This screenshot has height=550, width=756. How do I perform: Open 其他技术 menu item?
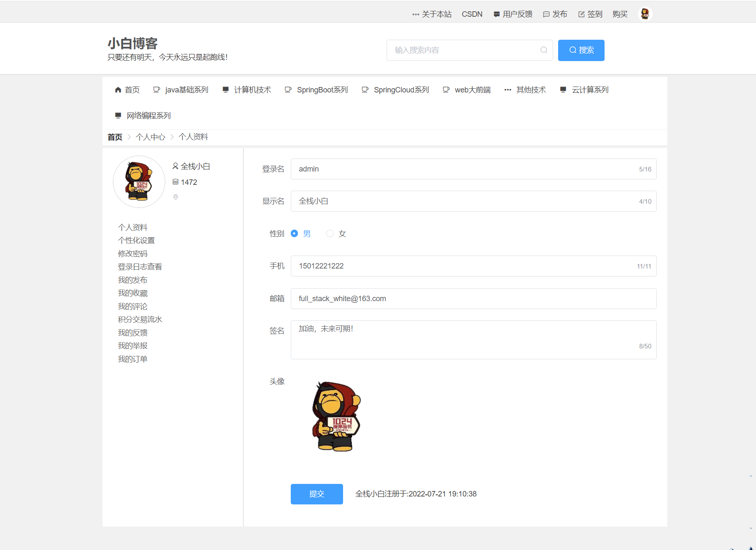525,90
